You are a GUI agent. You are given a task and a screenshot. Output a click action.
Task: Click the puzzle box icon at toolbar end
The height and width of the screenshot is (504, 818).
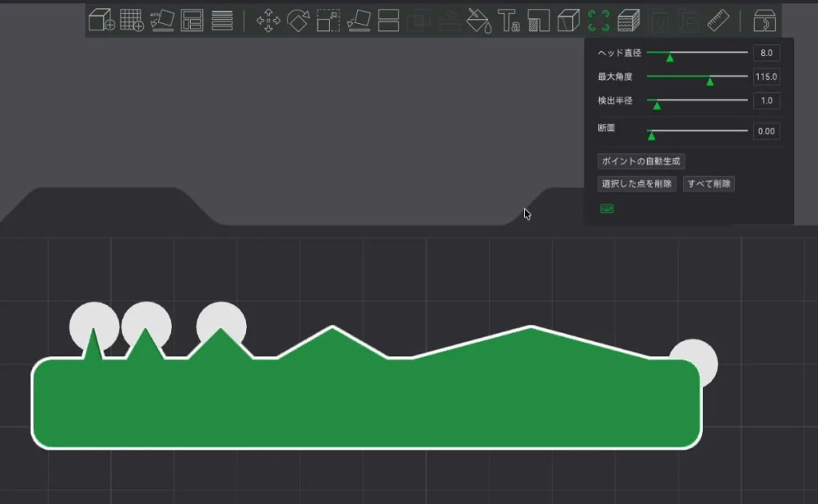pyautogui.click(x=764, y=21)
